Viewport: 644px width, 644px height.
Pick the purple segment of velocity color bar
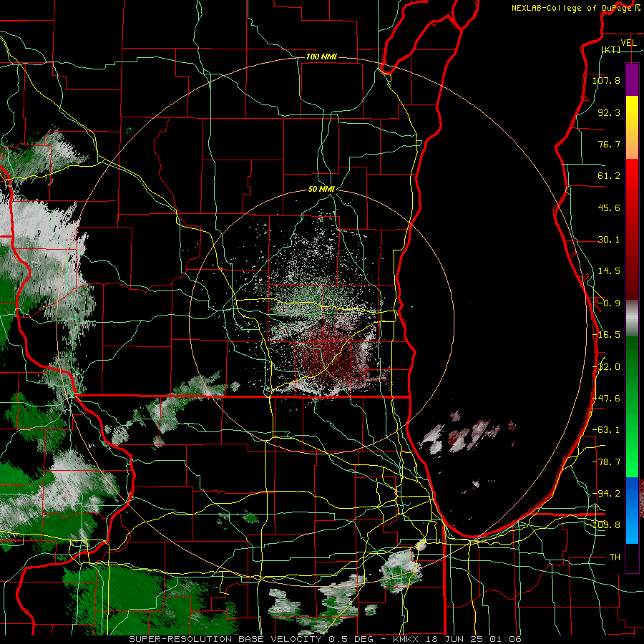(632, 79)
